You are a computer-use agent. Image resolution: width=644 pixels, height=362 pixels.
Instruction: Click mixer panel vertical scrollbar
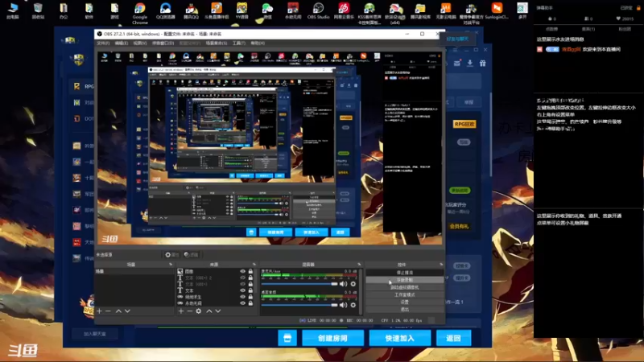361,292
